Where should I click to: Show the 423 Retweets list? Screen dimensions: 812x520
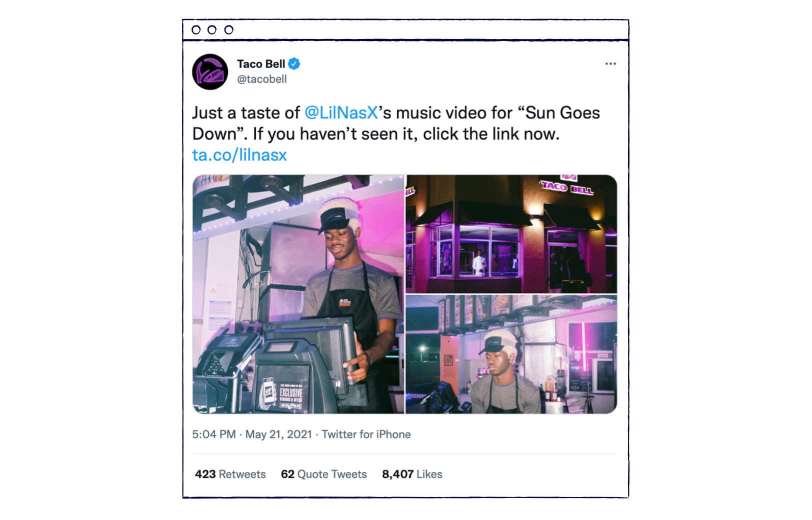(x=230, y=474)
